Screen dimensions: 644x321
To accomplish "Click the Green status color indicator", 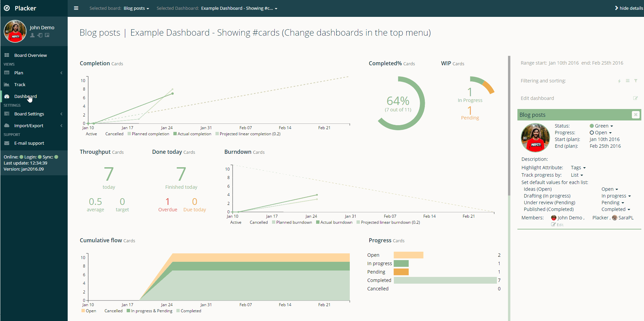I will coord(591,126).
